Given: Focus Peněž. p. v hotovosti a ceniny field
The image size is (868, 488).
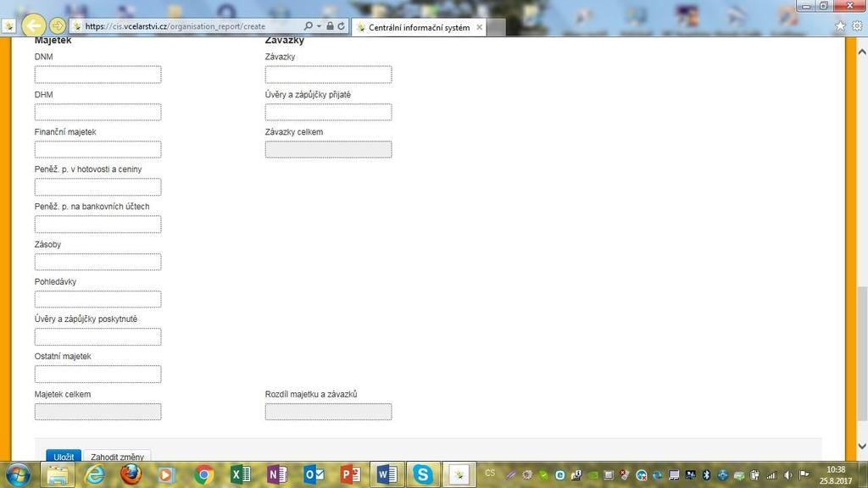Looking at the screenshot, I should (98, 187).
